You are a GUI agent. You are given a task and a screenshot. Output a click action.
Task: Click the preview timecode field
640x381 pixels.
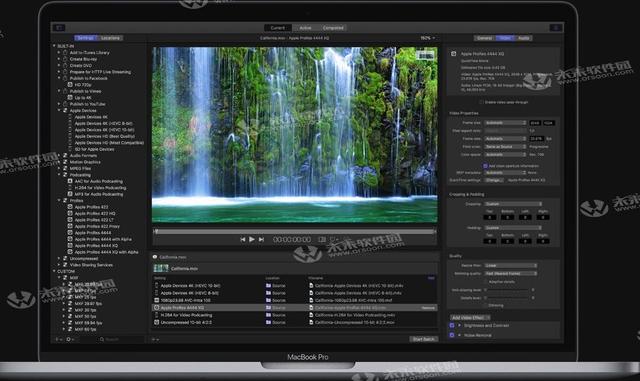292,239
